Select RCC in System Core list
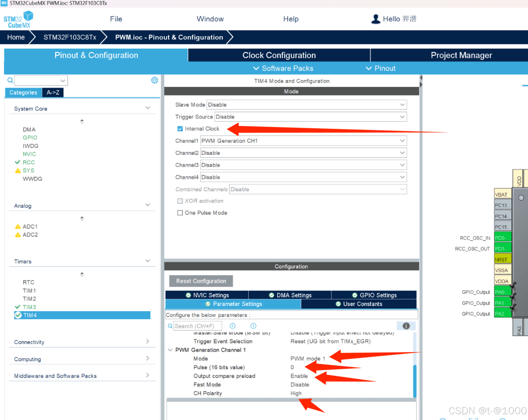This screenshot has width=528, height=420. click(x=29, y=162)
